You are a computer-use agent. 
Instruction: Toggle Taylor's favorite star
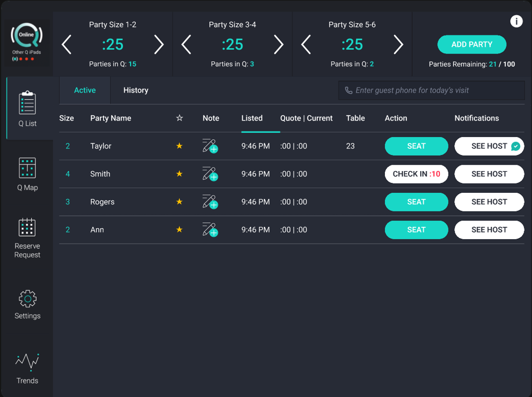click(179, 146)
